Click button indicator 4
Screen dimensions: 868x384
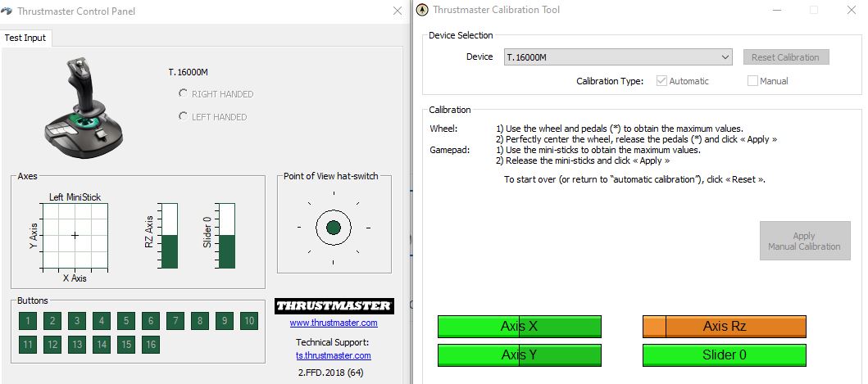pyautogui.click(x=102, y=320)
